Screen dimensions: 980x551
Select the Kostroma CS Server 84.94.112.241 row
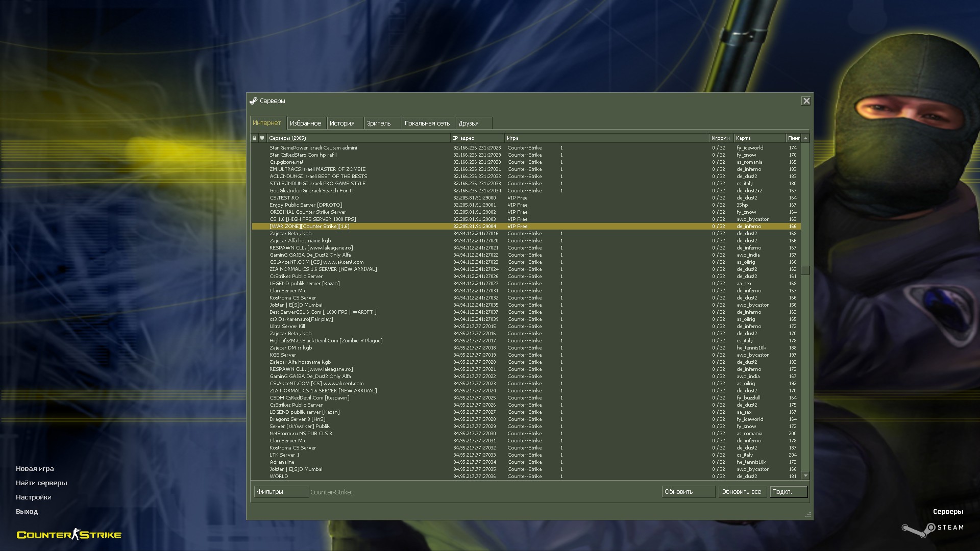tap(293, 298)
